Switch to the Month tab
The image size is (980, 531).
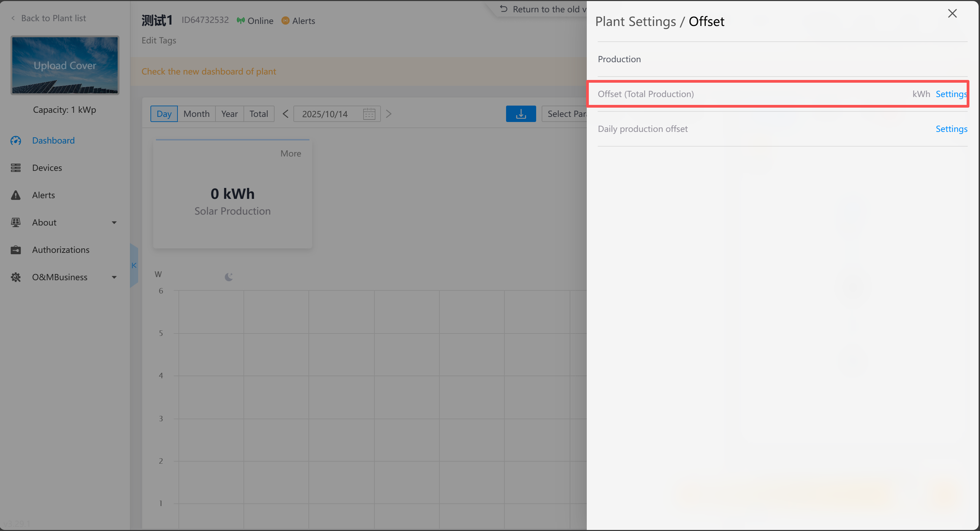tap(196, 114)
